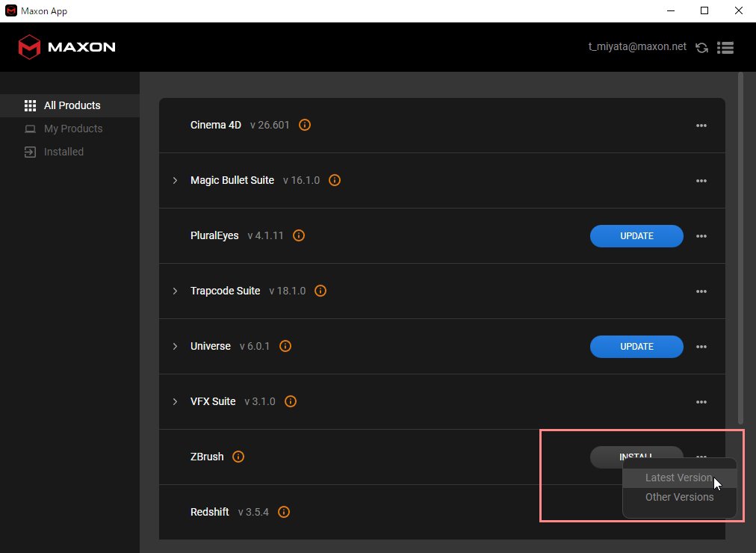Click the All Products grid icon
Screen dimensions: 756x553
point(31,105)
